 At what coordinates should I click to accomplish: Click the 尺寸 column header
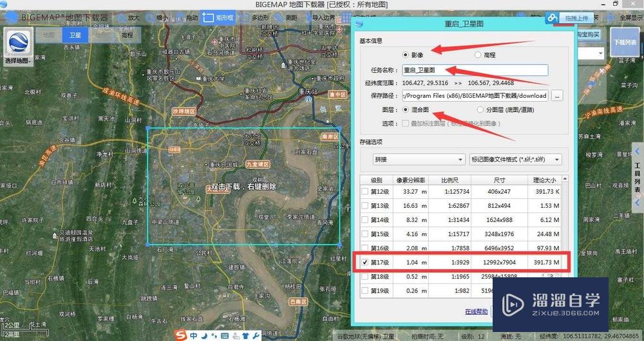pyautogui.click(x=500, y=180)
